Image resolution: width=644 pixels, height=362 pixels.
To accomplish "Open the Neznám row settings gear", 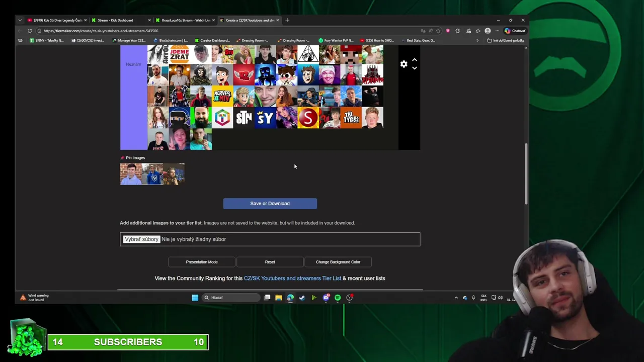I will [404, 64].
